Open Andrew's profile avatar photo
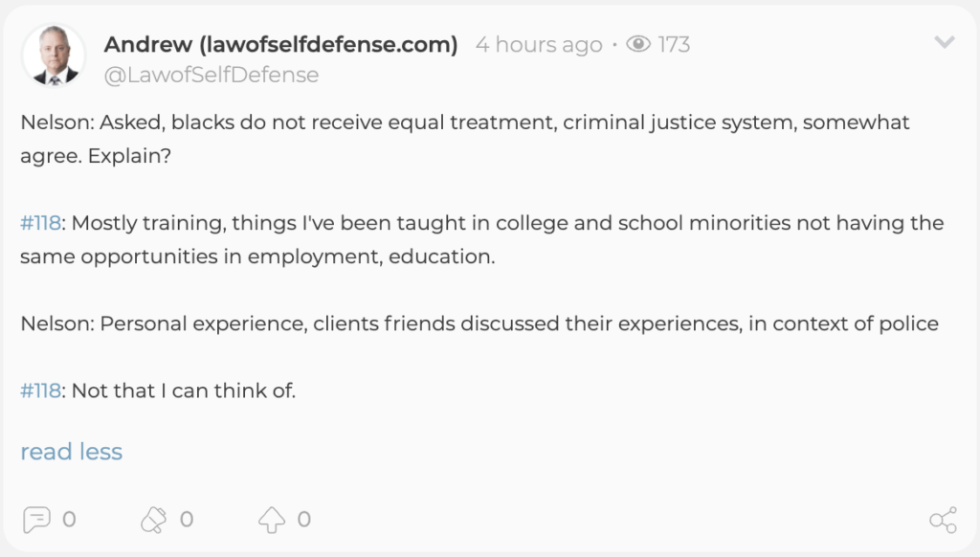 54,55
